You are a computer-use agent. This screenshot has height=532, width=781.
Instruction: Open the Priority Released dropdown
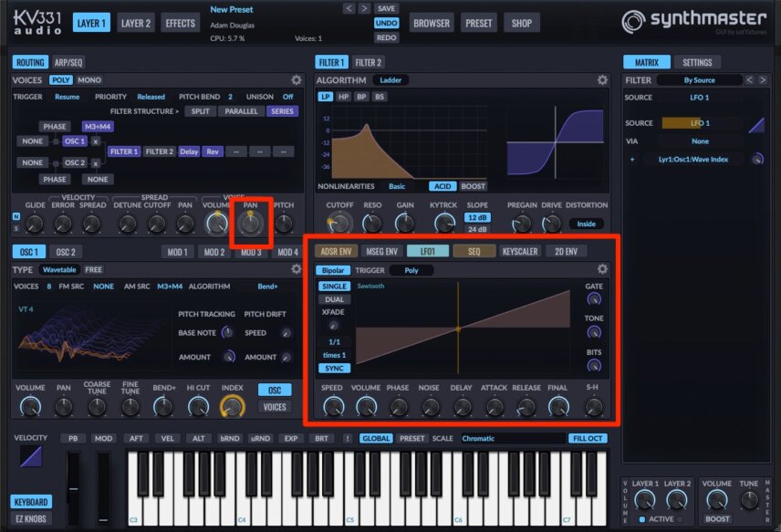pyautogui.click(x=151, y=97)
